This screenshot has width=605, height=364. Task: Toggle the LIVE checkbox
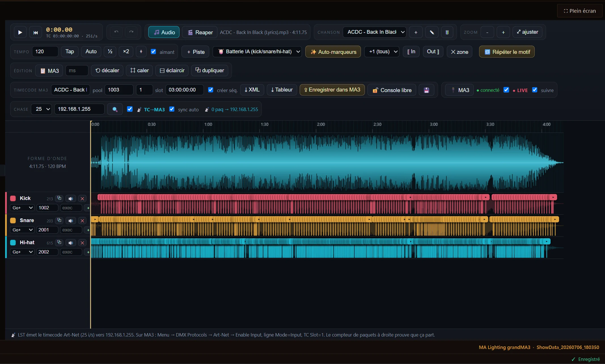click(506, 90)
